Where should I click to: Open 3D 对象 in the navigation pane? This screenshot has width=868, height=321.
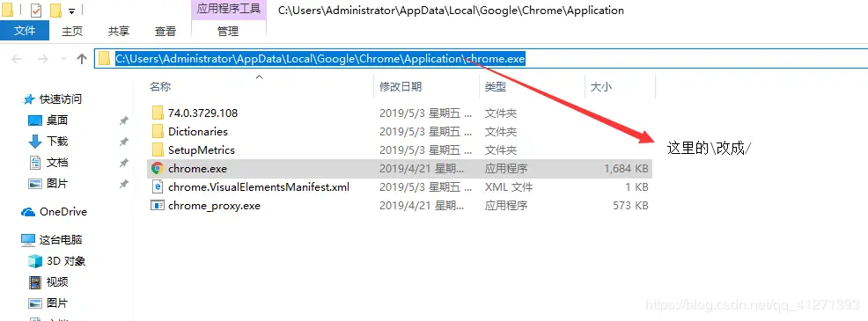click(x=66, y=261)
